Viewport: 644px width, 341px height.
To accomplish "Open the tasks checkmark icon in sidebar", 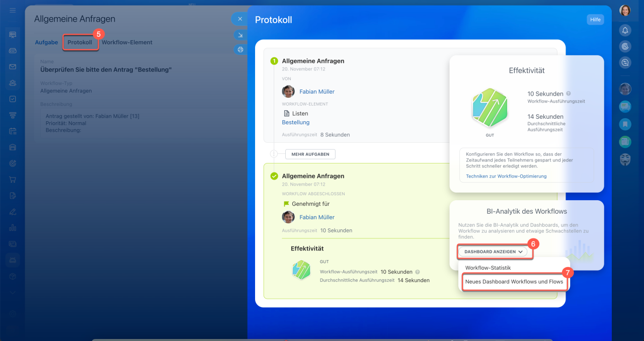I will pyautogui.click(x=13, y=99).
